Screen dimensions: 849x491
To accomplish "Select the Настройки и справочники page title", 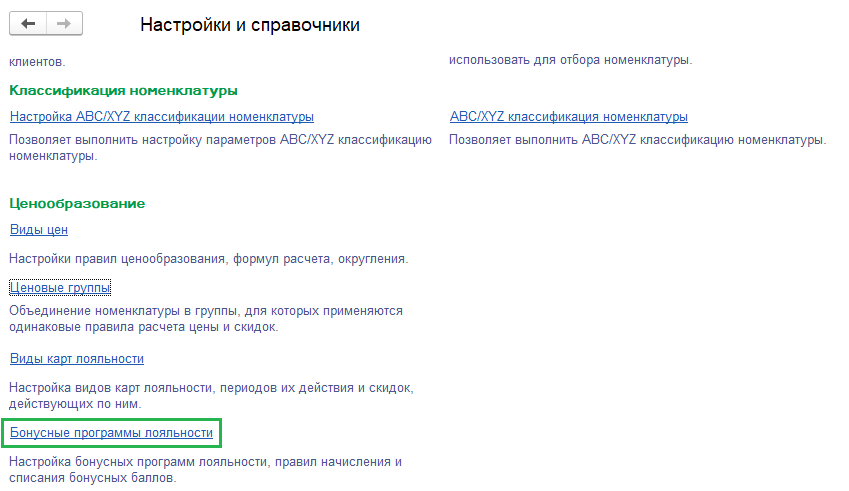I will [250, 25].
